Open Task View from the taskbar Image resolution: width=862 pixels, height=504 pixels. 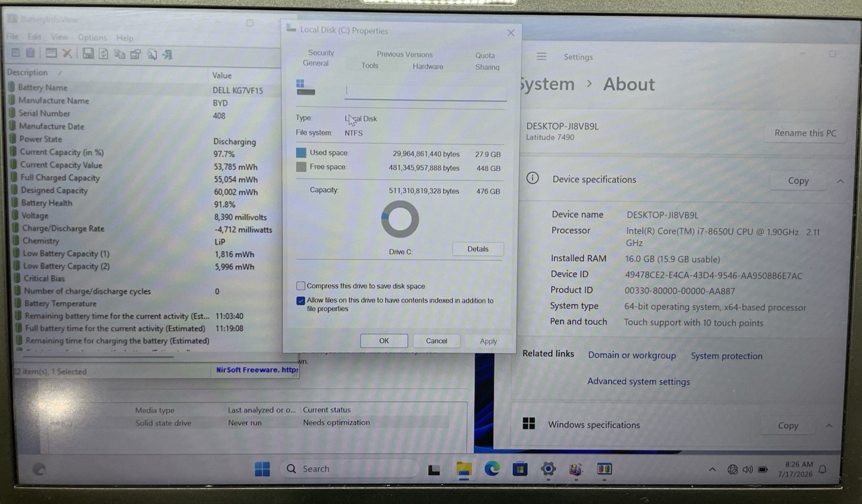click(x=434, y=469)
